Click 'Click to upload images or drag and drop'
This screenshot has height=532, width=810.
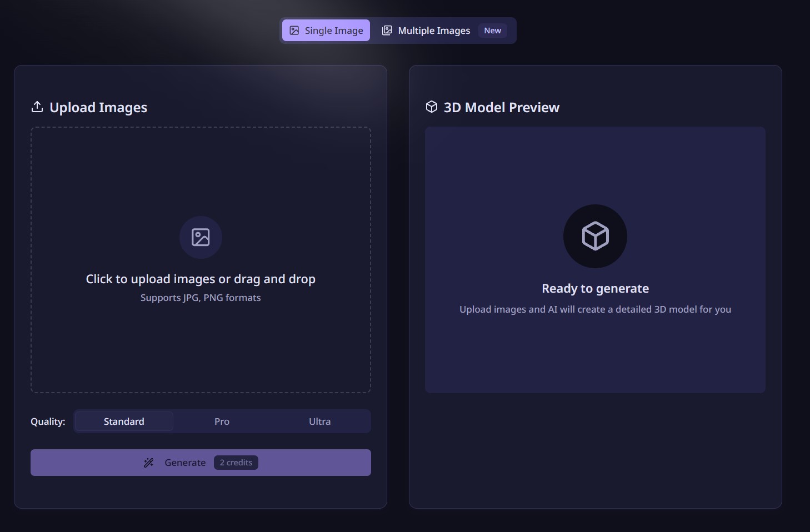[201, 279]
